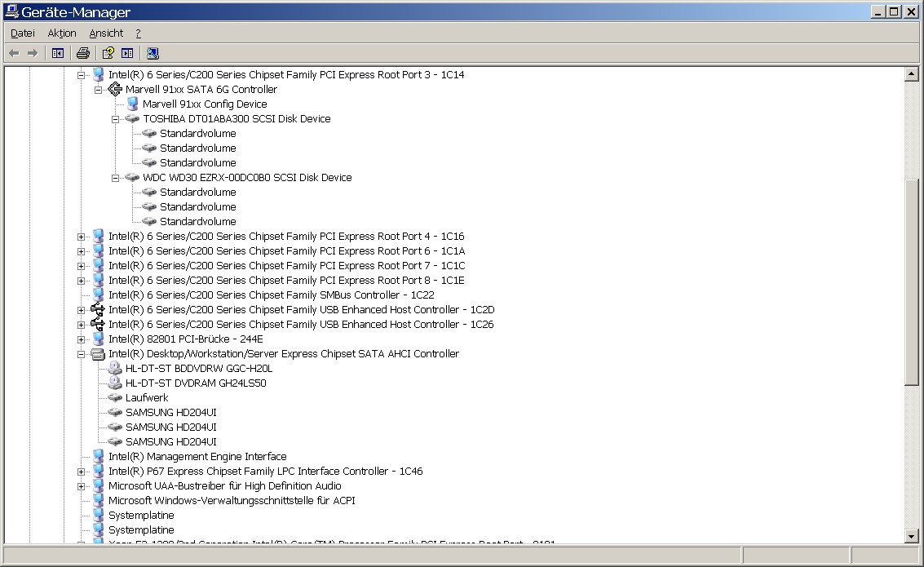This screenshot has height=567, width=924.
Task: Select first Standardvolume under TOSHIBA disk
Action: [198, 134]
